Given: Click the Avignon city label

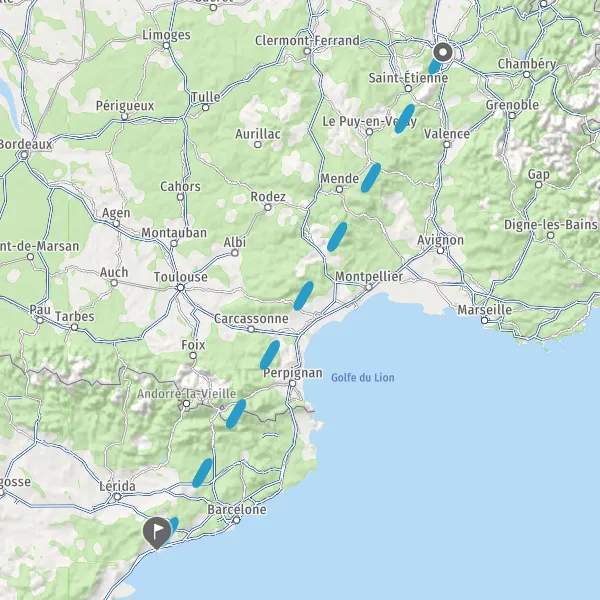Looking at the screenshot, I should coord(440,240).
